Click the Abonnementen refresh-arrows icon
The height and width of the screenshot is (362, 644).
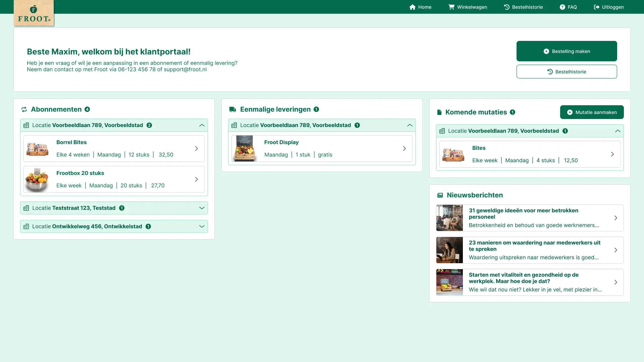(x=24, y=110)
